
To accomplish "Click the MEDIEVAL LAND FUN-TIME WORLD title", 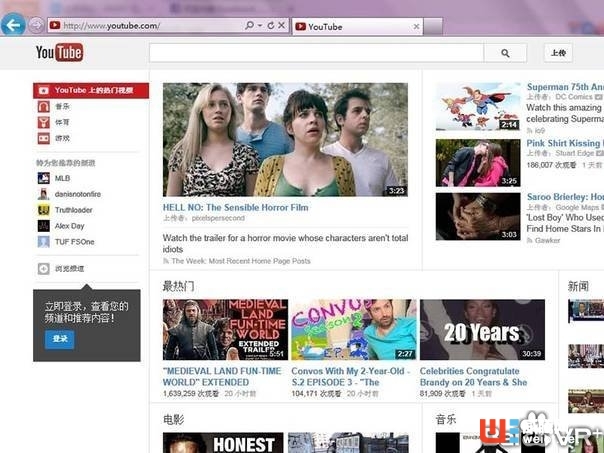I will [222, 377].
